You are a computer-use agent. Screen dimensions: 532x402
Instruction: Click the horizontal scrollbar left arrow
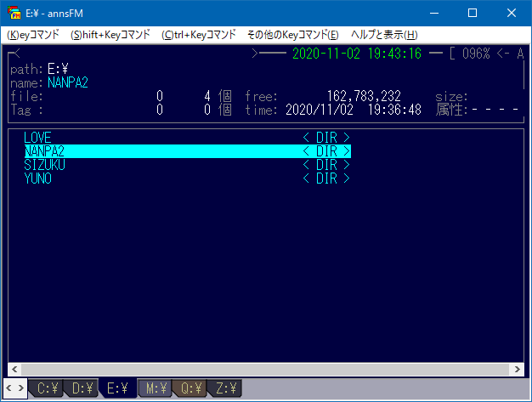(x=14, y=369)
